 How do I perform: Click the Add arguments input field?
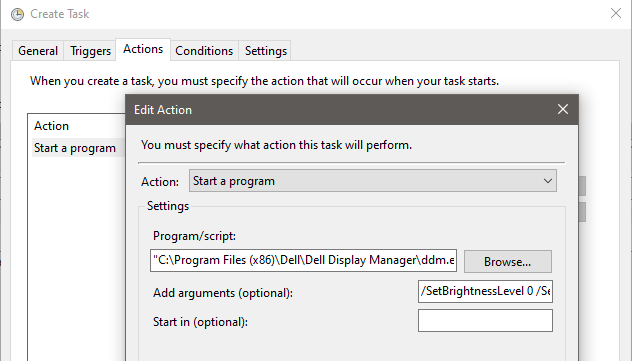coord(485,291)
